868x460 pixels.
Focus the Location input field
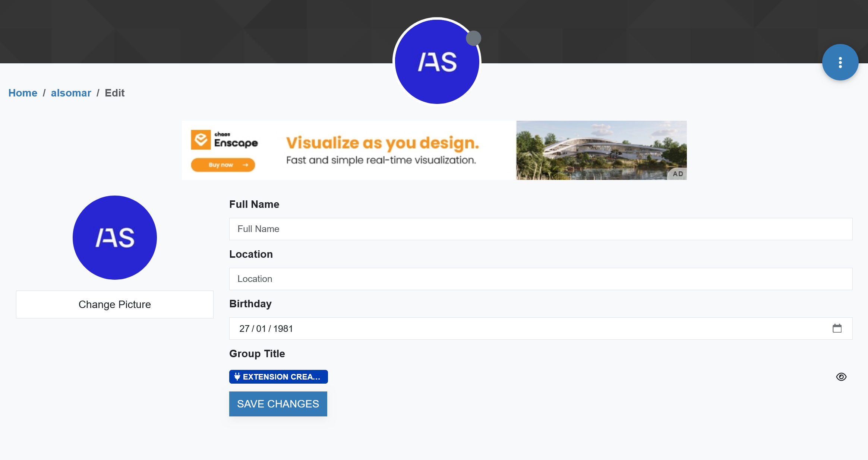point(540,279)
